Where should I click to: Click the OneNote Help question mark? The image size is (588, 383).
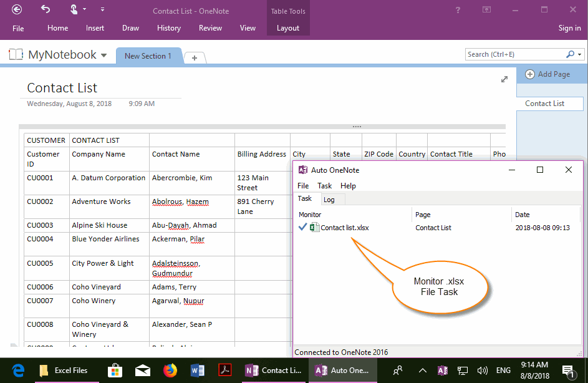(458, 10)
